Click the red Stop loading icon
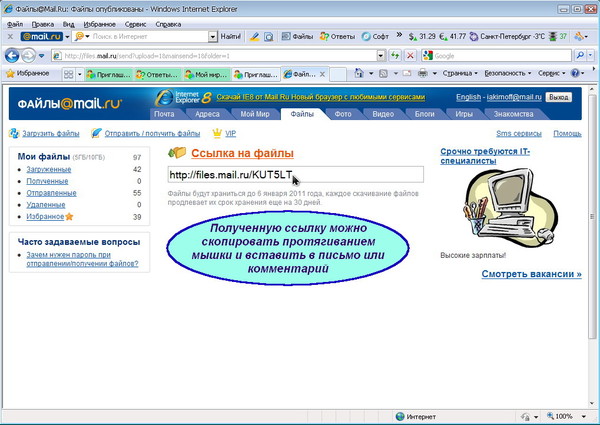The image size is (600, 425). [x=410, y=56]
